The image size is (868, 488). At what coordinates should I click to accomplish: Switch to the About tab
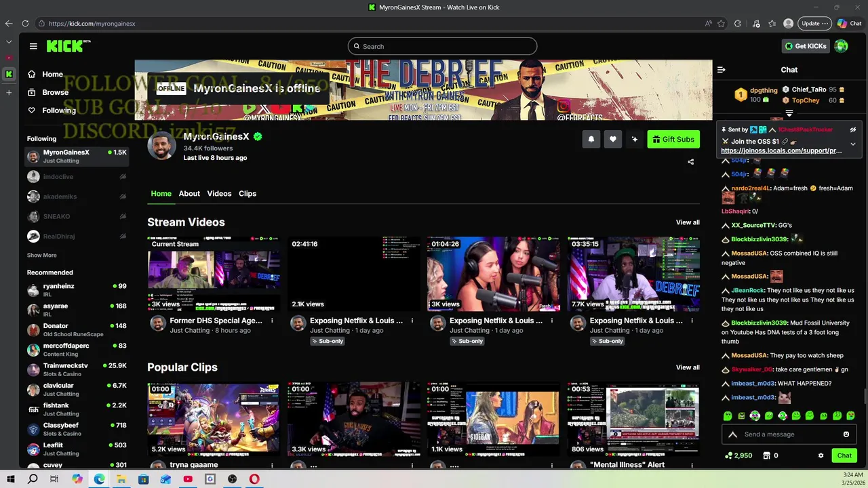[189, 194]
